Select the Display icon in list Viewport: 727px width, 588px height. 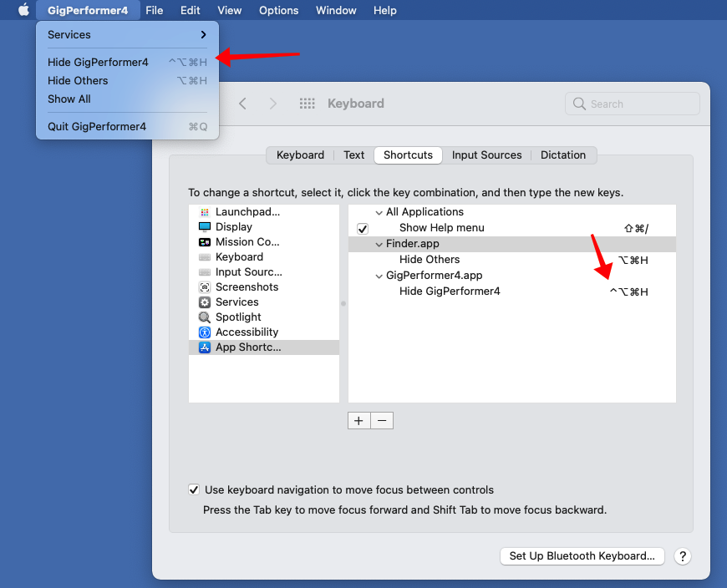pyautogui.click(x=205, y=227)
